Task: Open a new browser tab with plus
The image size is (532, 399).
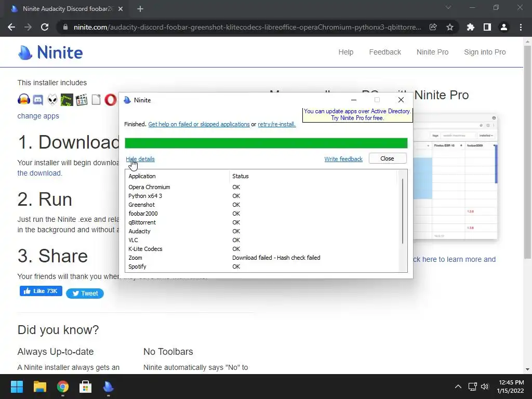Action: [140, 9]
